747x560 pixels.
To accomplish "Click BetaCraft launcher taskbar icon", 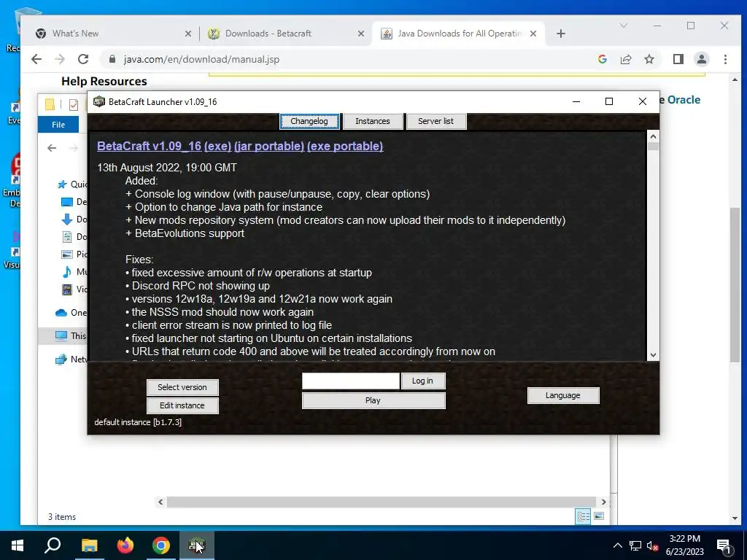I will click(197, 545).
